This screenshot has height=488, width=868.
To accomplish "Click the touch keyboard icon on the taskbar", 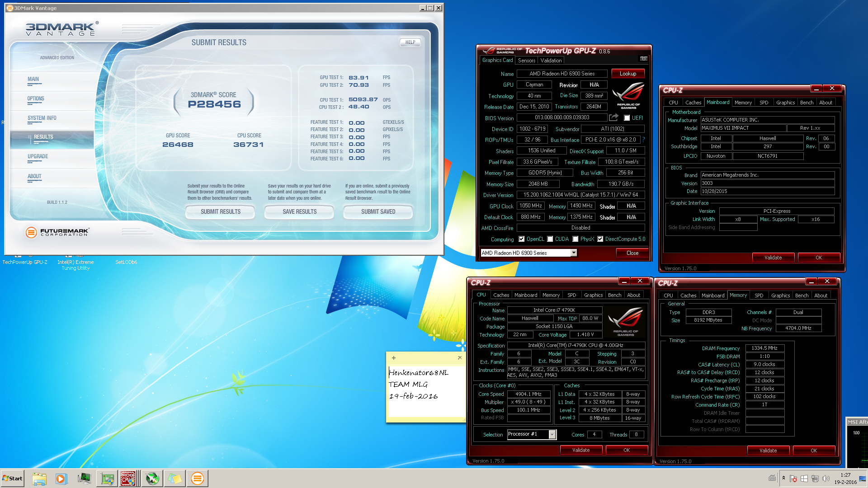I will 772,478.
